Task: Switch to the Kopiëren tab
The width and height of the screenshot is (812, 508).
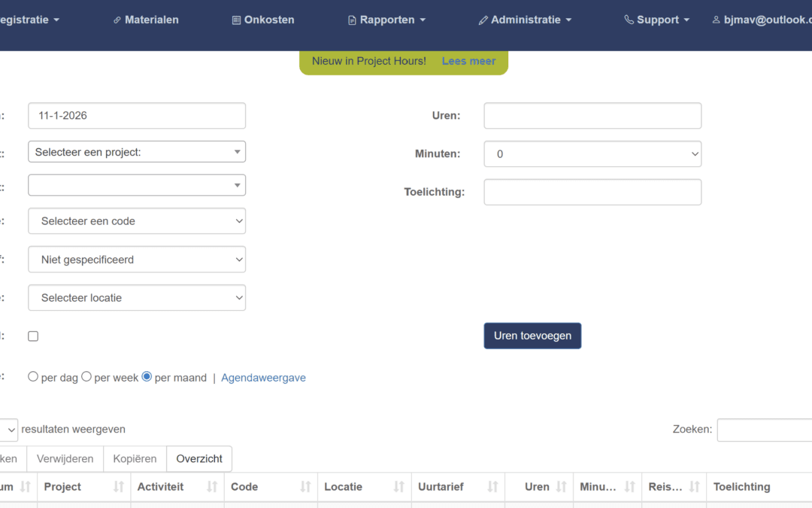Action: tap(135, 458)
